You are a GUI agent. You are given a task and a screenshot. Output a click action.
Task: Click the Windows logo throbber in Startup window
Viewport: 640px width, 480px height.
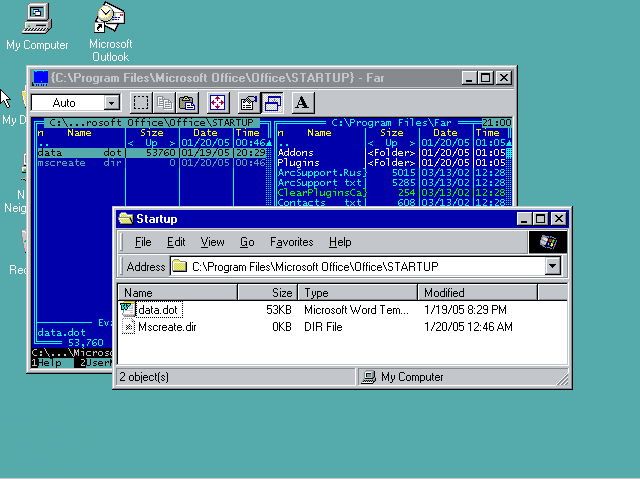click(548, 242)
